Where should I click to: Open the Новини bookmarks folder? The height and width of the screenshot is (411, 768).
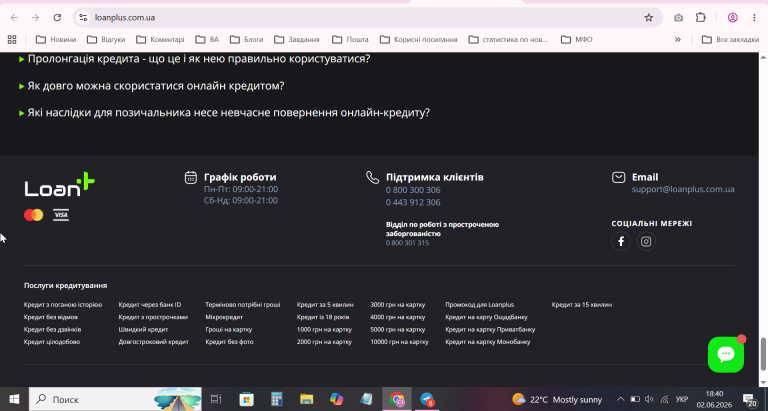click(56, 40)
